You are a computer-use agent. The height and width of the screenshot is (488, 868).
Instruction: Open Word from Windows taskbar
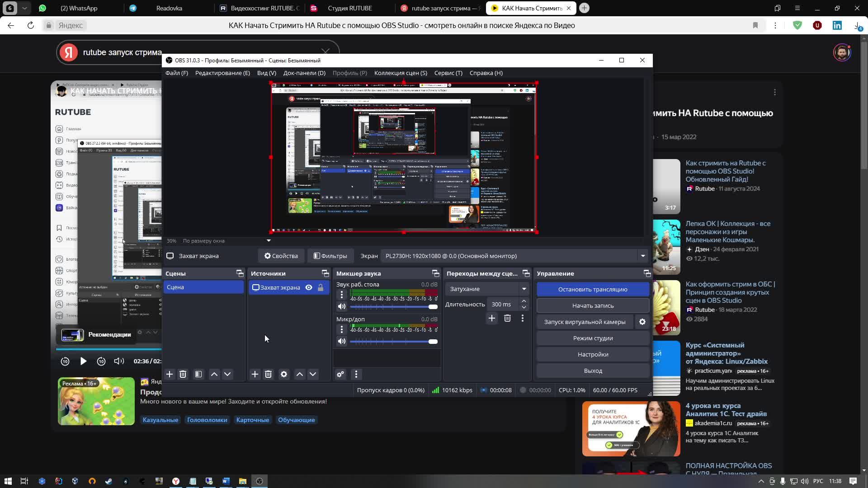pyautogui.click(x=226, y=481)
